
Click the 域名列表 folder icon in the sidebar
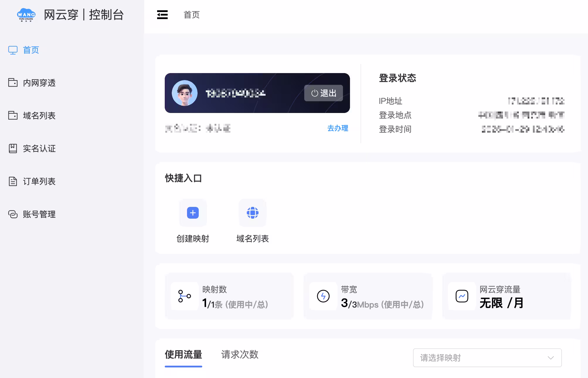coord(13,116)
